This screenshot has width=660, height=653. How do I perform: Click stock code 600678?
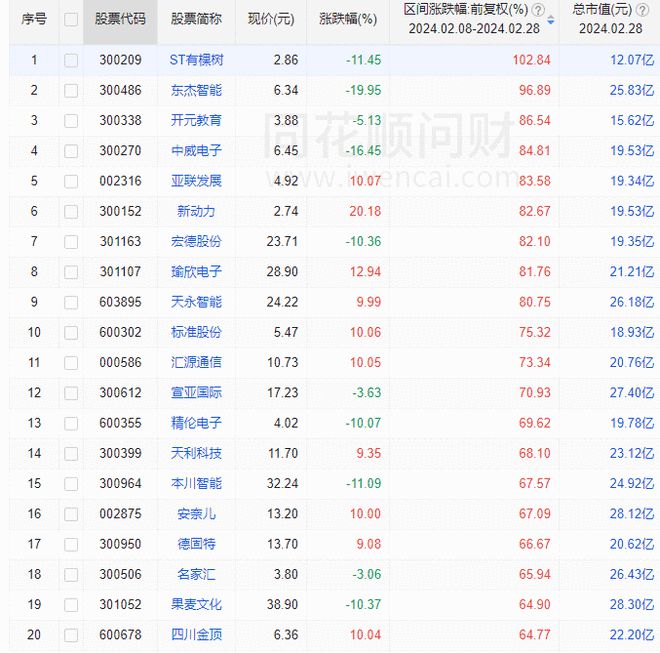pos(120,635)
